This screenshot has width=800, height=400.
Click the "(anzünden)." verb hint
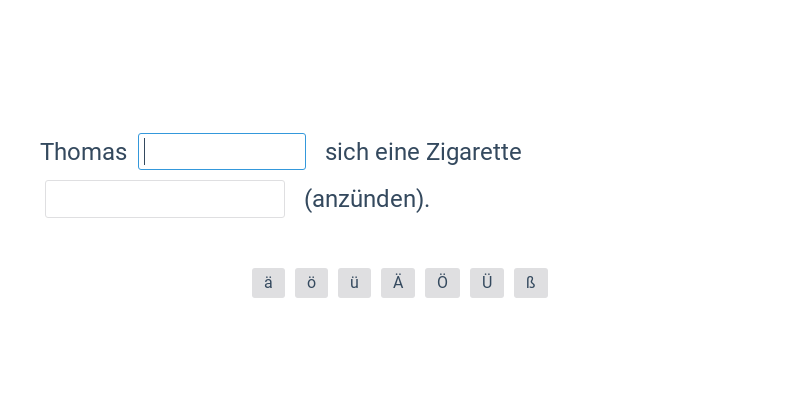tap(367, 199)
